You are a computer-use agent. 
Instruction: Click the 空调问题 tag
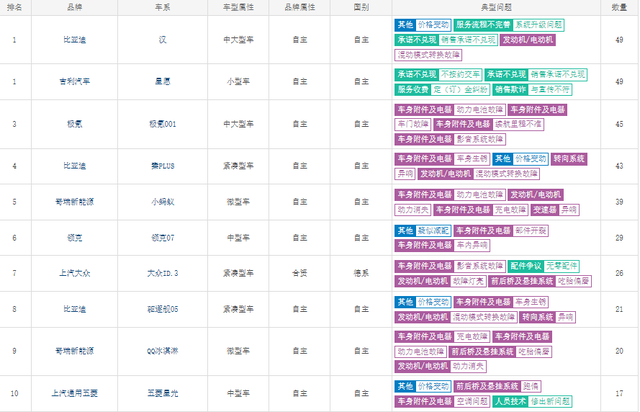[471, 401]
